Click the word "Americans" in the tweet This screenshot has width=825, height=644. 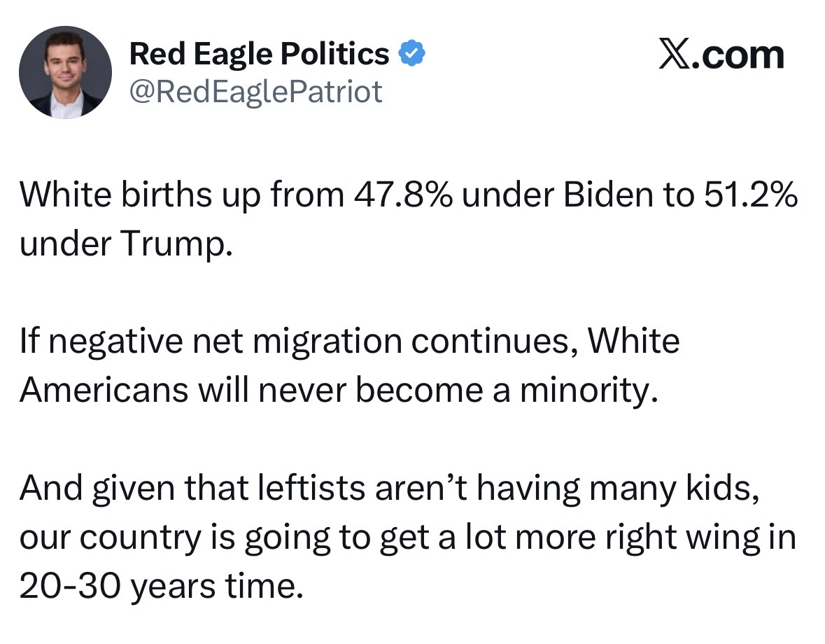click(104, 391)
